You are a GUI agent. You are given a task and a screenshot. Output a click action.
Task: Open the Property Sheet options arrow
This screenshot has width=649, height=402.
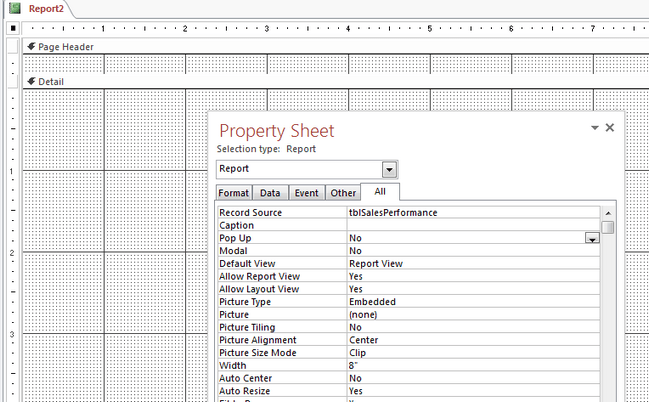click(595, 128)
